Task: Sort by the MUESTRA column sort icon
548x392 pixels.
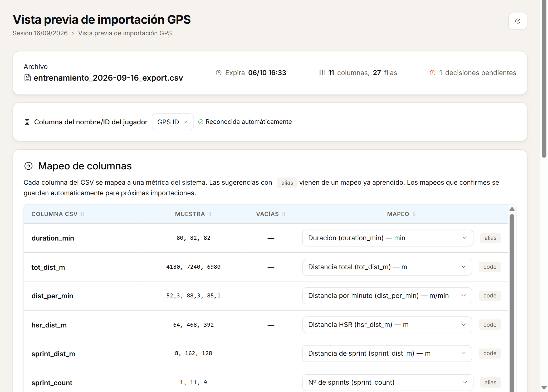Action: click(210, 214)
